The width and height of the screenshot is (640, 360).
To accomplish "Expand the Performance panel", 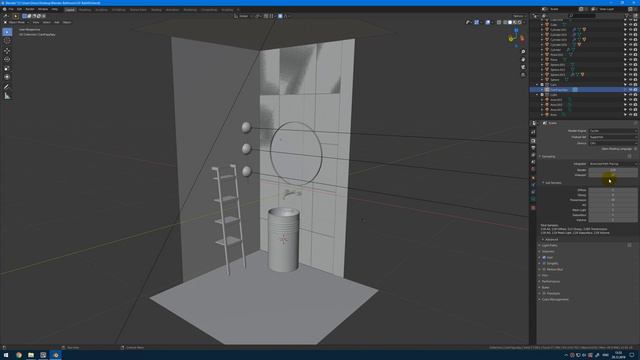I will 550,282.
